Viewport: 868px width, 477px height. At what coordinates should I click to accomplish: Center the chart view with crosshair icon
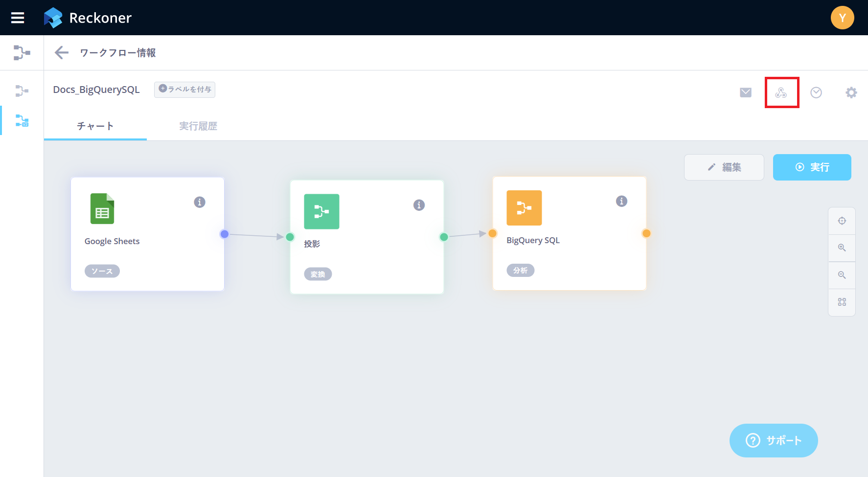pos(842,221)
